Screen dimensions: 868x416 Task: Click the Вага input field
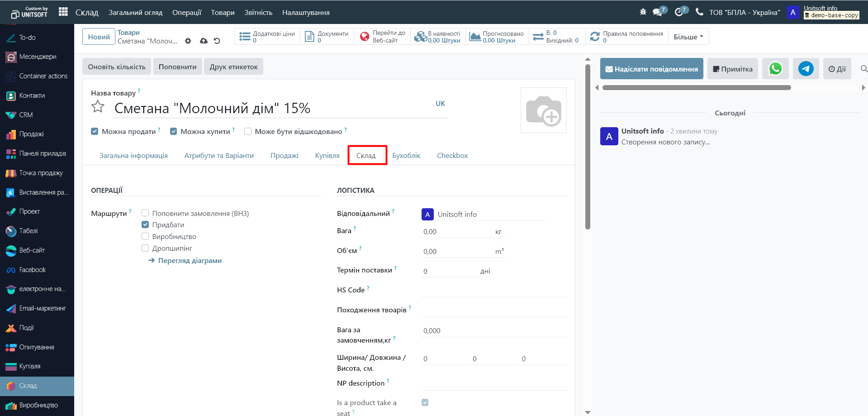click(x=457, y=231)
